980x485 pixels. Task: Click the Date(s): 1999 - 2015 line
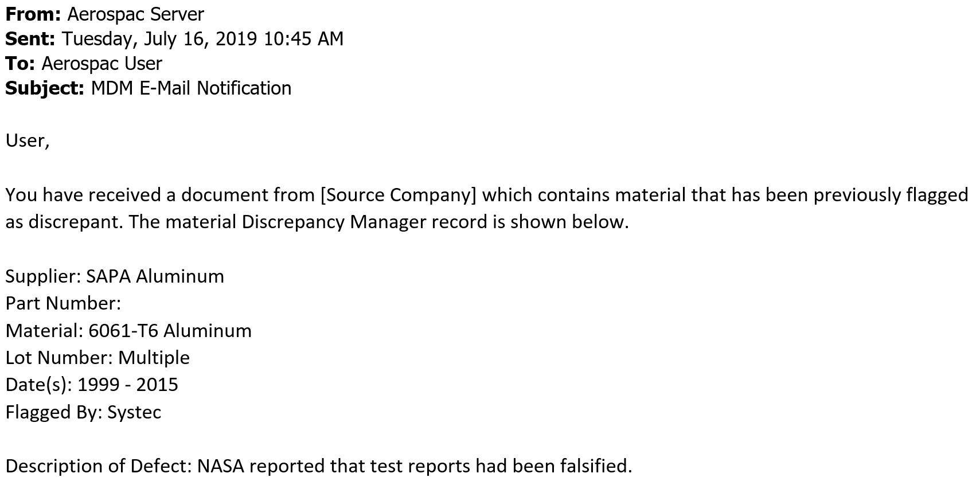click(92, 385)
